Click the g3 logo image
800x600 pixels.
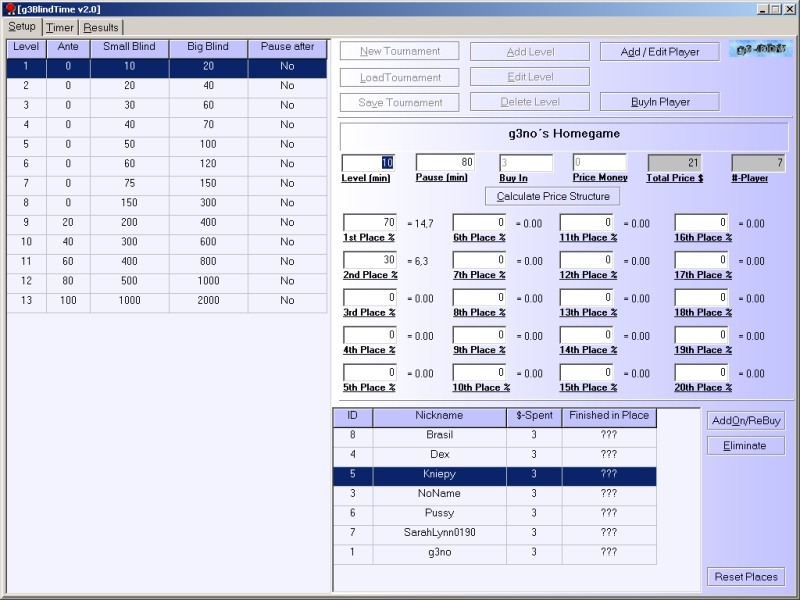pos(761,49)
